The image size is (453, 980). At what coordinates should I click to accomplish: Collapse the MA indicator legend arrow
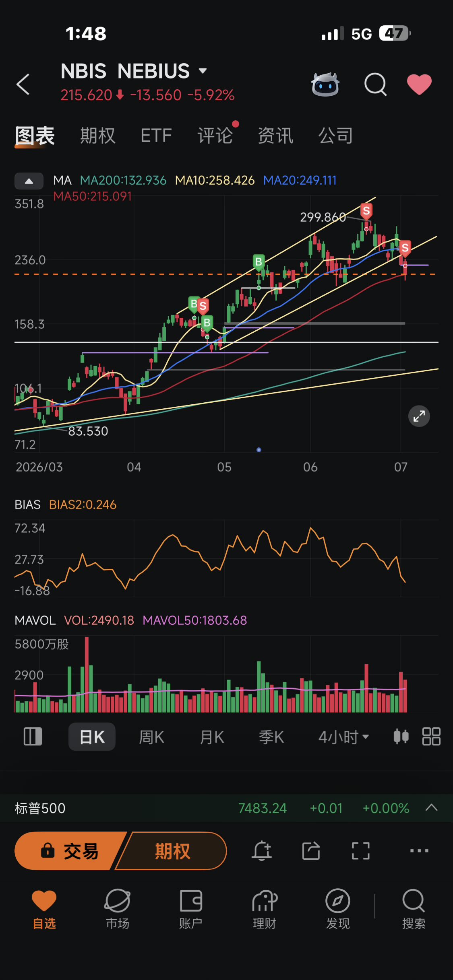(29, 181)
